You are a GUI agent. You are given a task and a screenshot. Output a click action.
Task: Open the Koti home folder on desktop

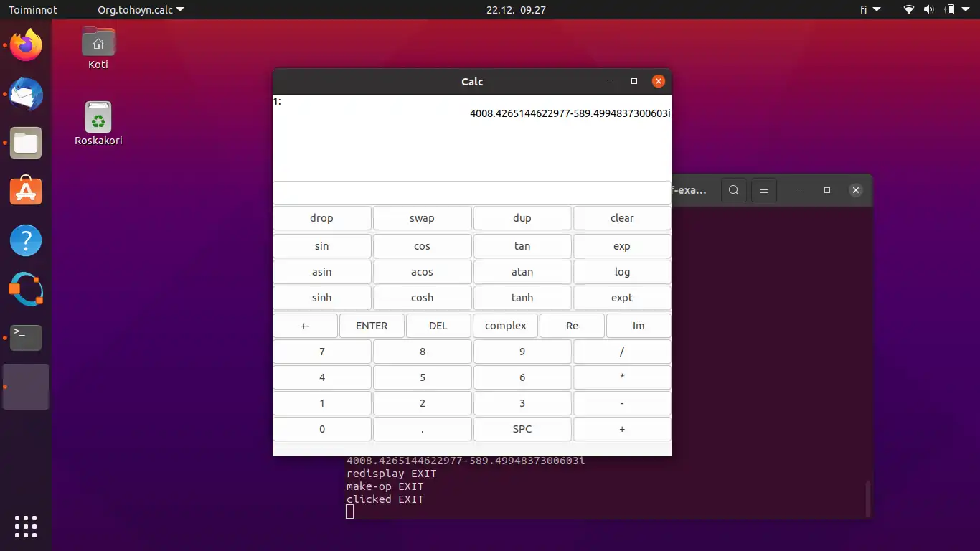pos(98,47)
